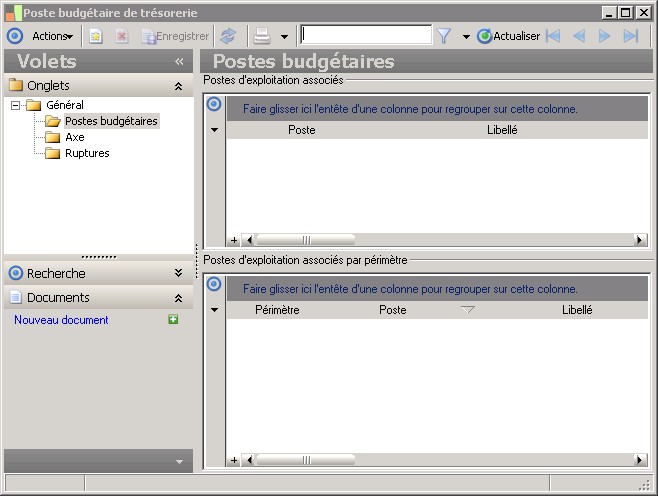658x496 pixels.
Task: Click the upper grid horizontal scrollbar thumb
Action: tap(306, 240)
